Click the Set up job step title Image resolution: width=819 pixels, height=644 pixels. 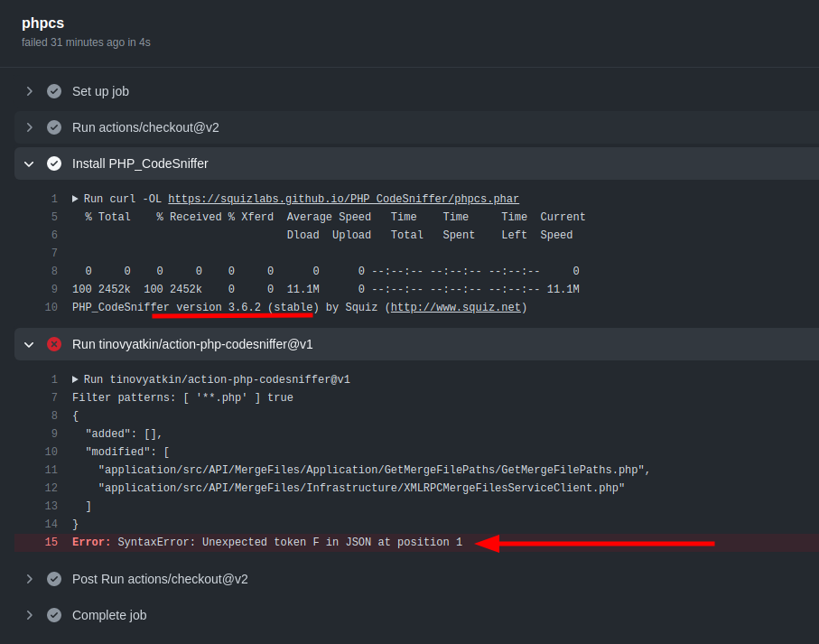[100, 91]
